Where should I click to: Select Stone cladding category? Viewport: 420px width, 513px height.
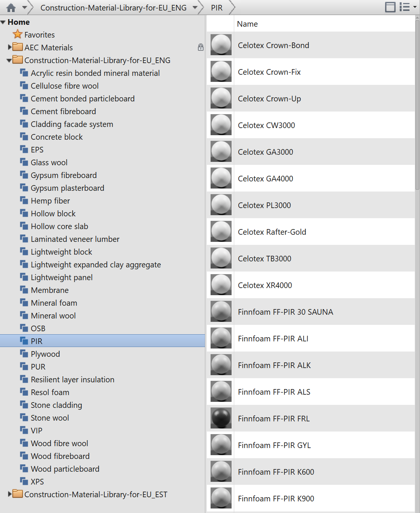coord(56,405)
